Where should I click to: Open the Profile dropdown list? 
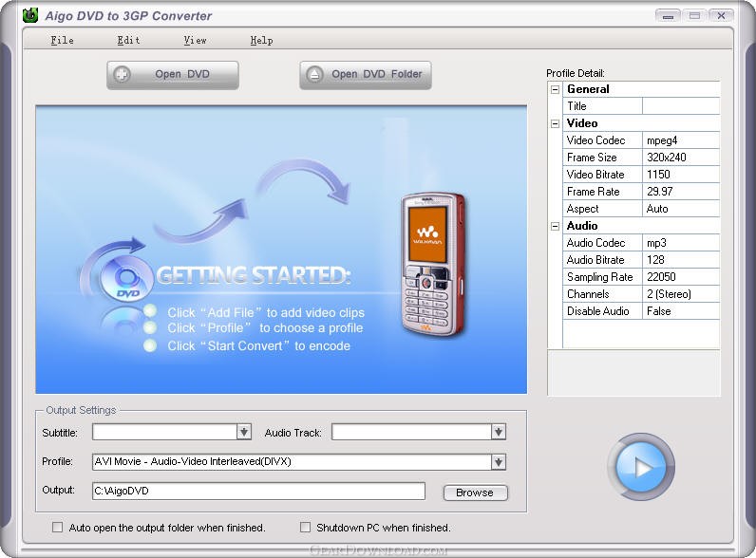click(498, 461)
